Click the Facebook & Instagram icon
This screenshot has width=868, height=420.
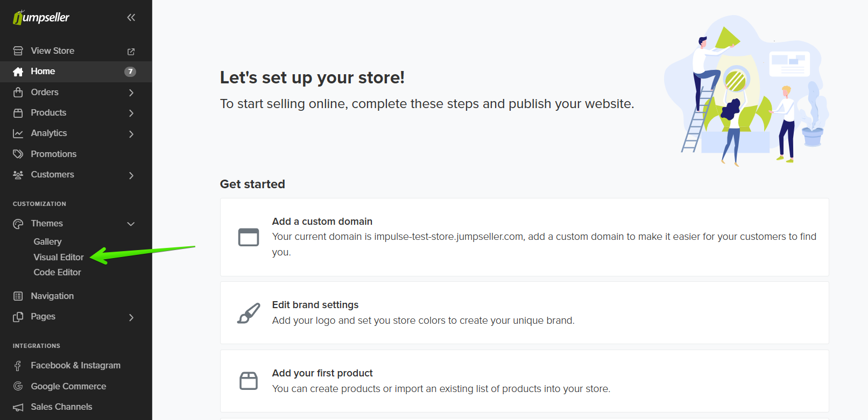[x=18, y=366]
